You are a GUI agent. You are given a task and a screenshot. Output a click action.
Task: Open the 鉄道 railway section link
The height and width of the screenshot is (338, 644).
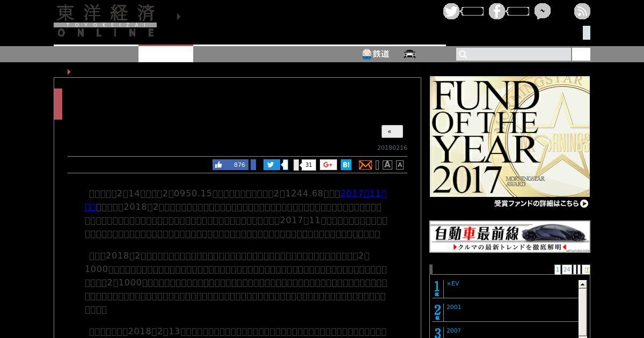click(376, 54)
